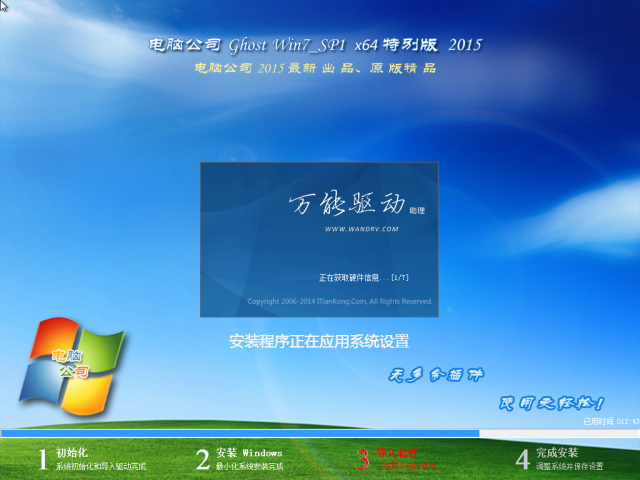The height and width of the screenshot is (480, 640).
Task: Click the 安装程序正在应用系统设置 message
Action: click(x=319, y=341)
